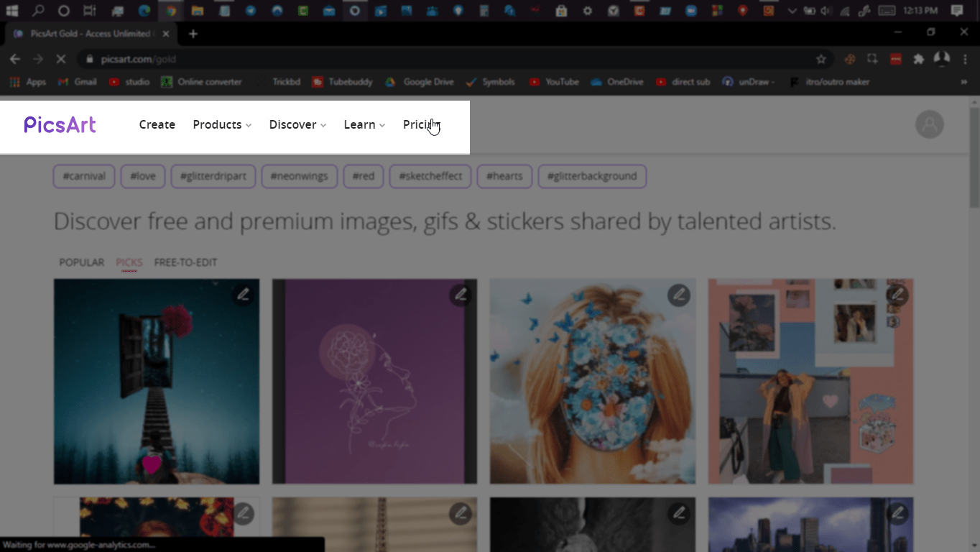Edit the black-and-white image in second row
Viewport: 980px width, 552px height.
click(678, 513)
